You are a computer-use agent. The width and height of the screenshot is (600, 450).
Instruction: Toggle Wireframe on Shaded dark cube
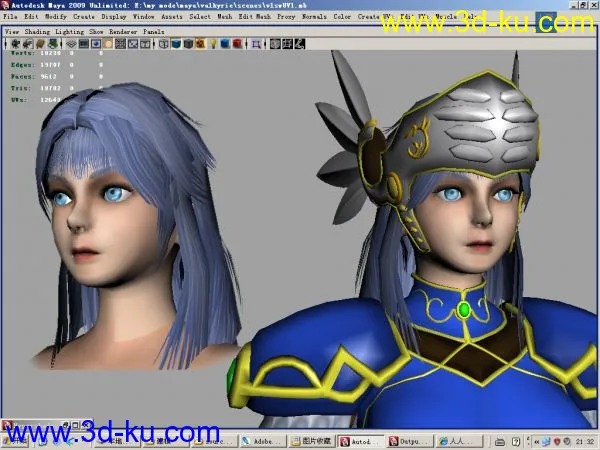click(188, 44)
